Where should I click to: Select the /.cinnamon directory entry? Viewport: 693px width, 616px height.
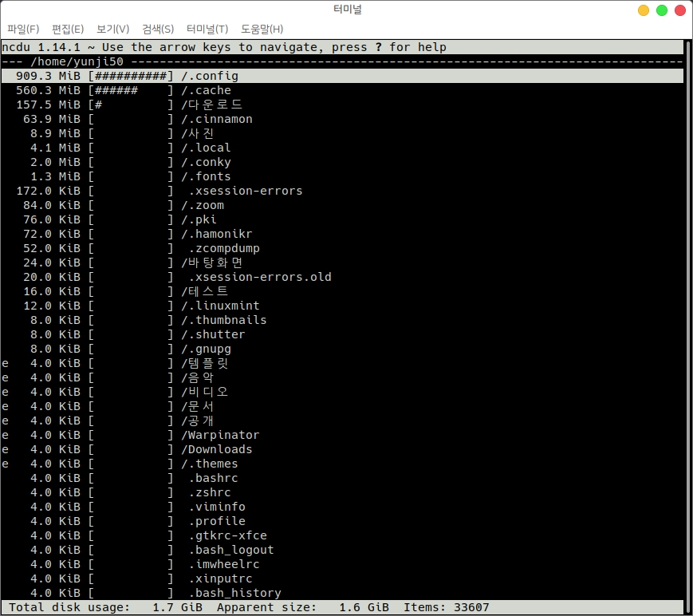(216, 119)
